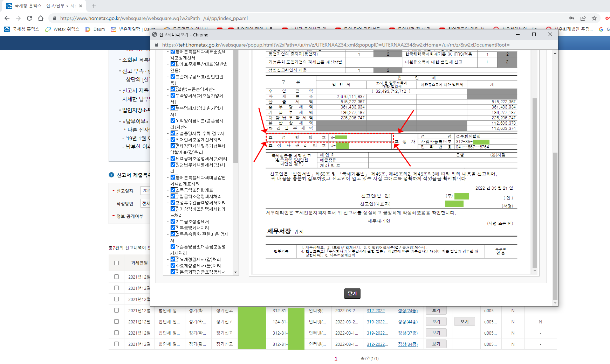Go to the browser home icon
610x364 pixels.
[41, 18]
